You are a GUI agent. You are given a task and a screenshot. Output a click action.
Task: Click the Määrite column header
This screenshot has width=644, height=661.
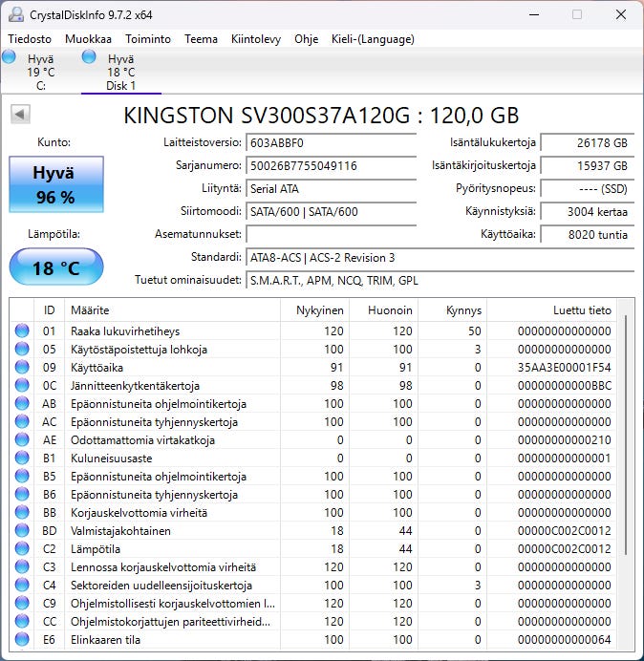tap(173, 310)
